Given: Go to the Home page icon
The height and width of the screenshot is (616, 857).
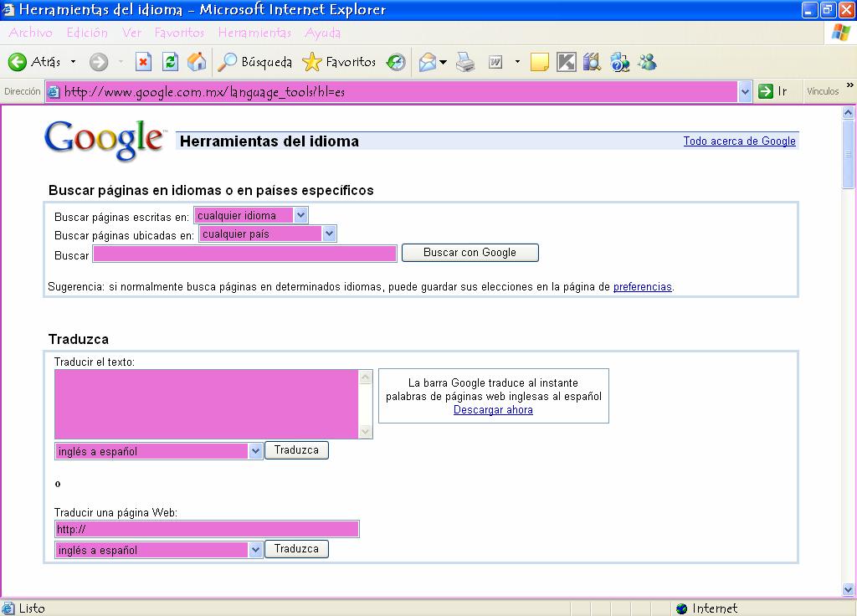Looking at the screenshot, I should 197,62.
